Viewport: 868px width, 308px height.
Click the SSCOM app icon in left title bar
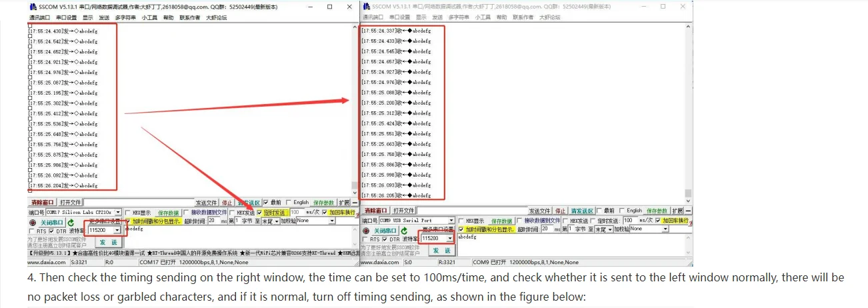point(33,6)
